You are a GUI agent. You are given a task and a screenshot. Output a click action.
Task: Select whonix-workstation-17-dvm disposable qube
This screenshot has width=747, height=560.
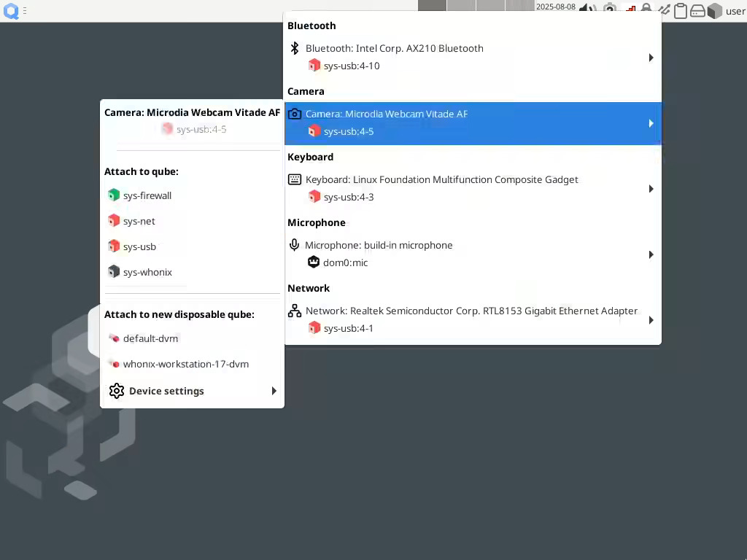pos(186,364)
